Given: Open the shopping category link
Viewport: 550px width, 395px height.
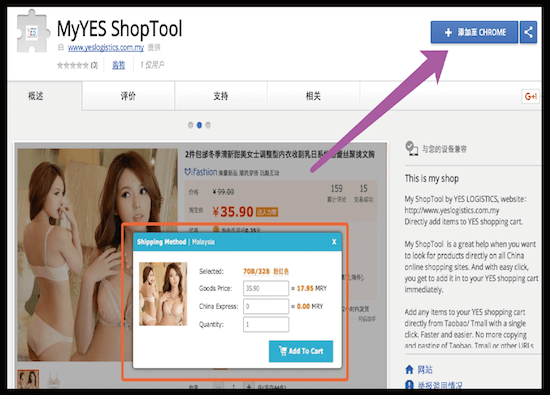Looking at the screenshot, I should coord(118,65).
